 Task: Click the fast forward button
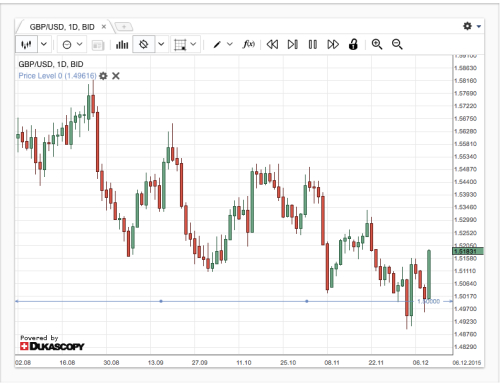point(333,44)
